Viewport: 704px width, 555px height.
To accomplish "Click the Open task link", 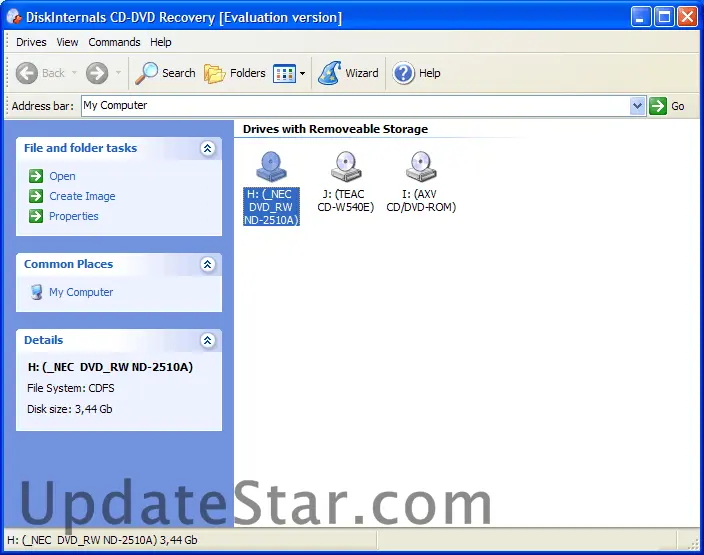I will 62,176.
